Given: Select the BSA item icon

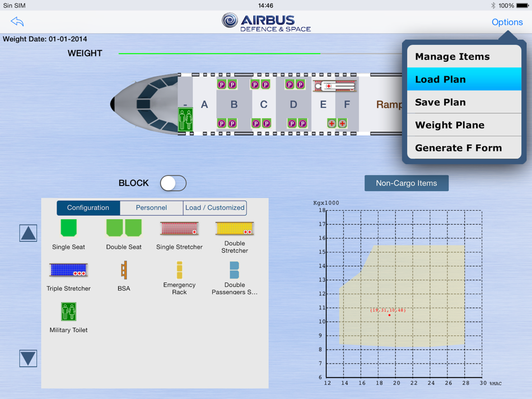Looking at the screenshot, I should tap(124, 270).
